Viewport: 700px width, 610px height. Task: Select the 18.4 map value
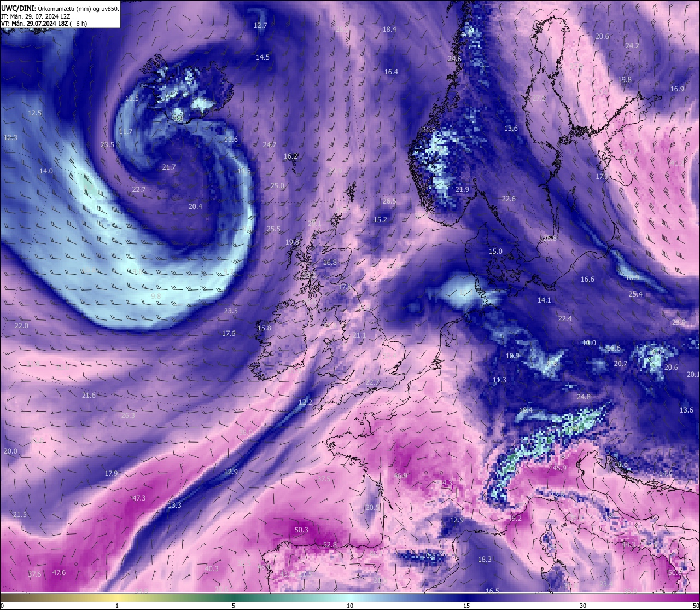[x=389, y=29]
